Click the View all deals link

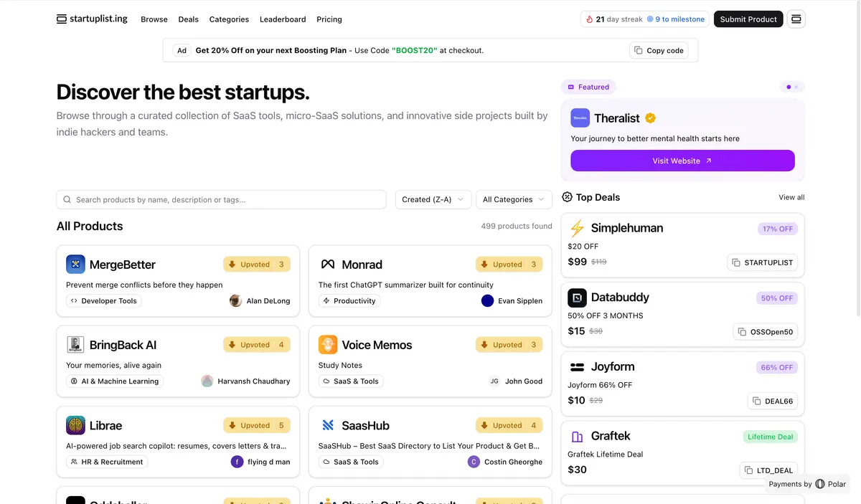[791, 197]
